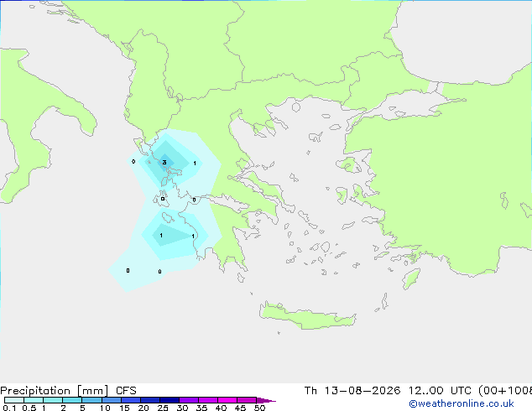Click the '50' legend label

tap(259, 408)
